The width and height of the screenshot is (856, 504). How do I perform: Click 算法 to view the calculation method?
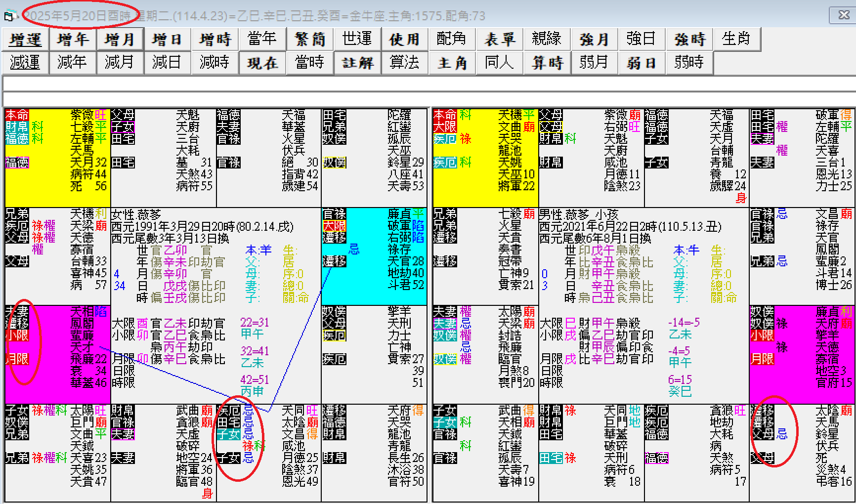405,63
